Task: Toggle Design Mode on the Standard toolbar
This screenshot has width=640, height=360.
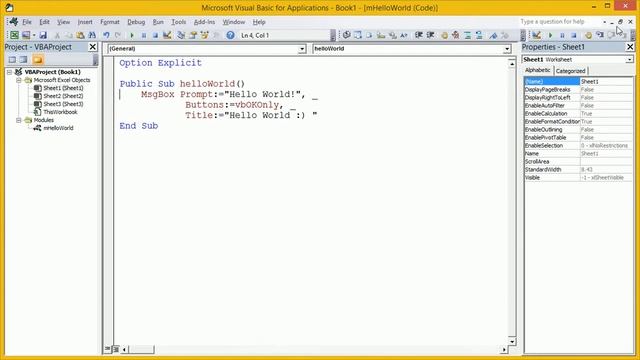Action: [167, 35]
